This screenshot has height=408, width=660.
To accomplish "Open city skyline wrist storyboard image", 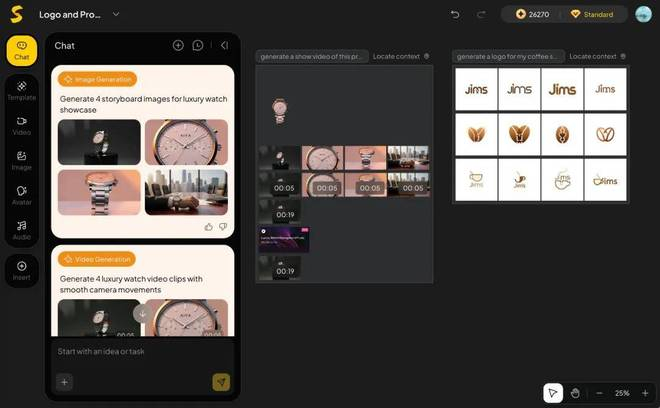I will 186,192.
